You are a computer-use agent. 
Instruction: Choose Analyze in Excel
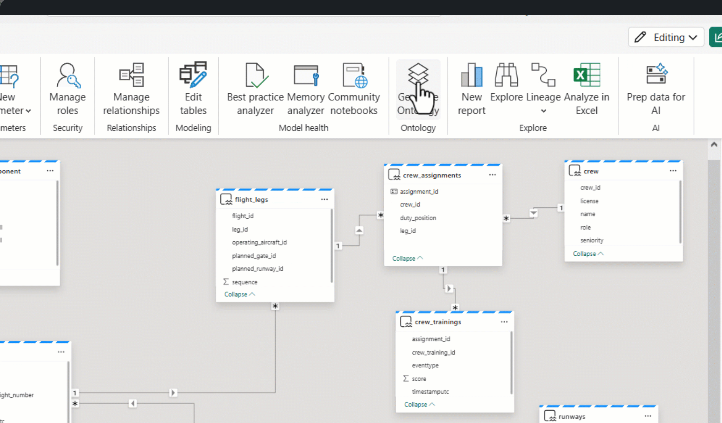point(586,89)
